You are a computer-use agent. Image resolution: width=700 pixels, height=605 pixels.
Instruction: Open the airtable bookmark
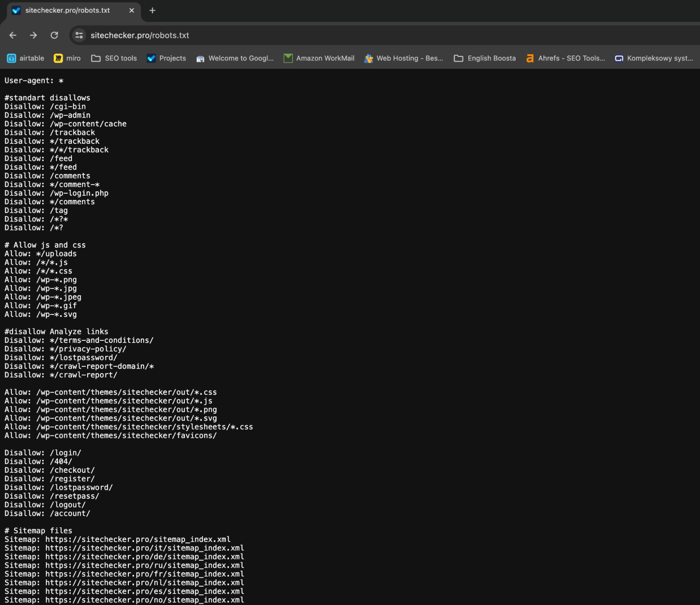[26, 58]
